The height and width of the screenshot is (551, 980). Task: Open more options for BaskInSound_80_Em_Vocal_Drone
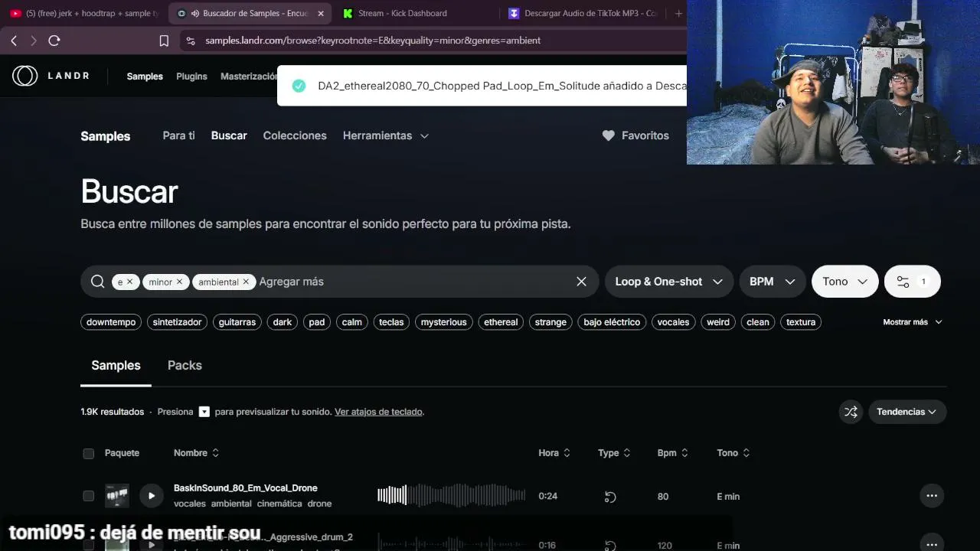click(x=932, y=496)
